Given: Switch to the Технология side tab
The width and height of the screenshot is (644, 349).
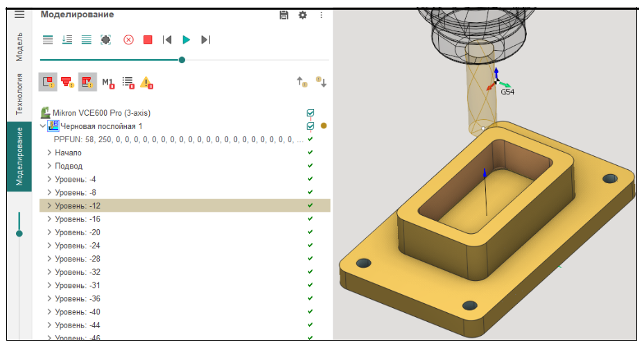Looking at the screenshot, I should 19,94.
